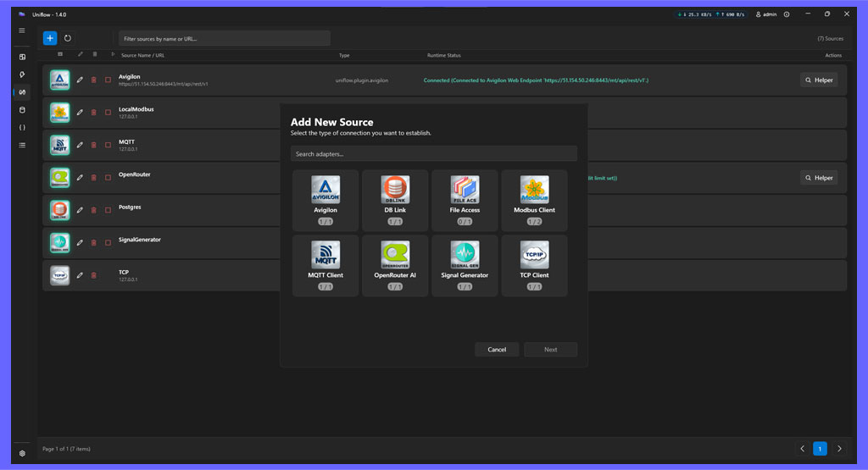Select the highlighted sources icon in sidebar
Image resolution: width=868 pixels, height=470 pixels.
(22, 92)
